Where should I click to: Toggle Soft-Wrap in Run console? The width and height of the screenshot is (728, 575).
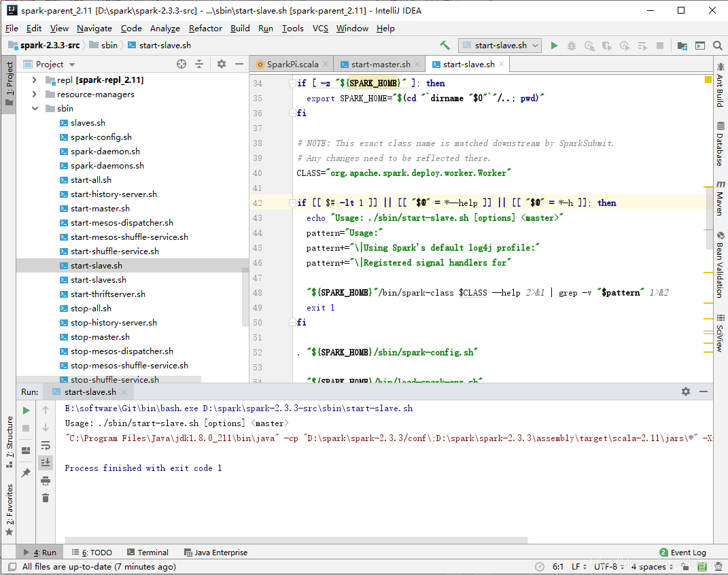click(46, 445)
